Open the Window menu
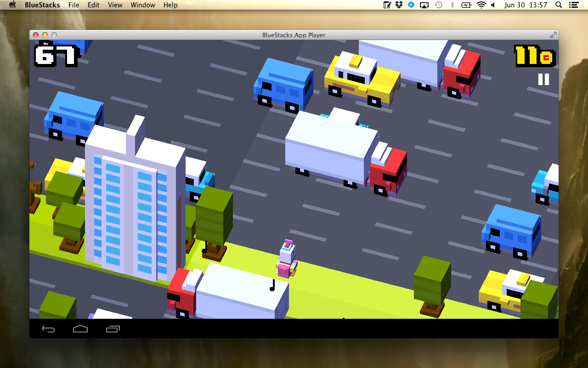This screenshot has height=368, width=588. coord(143,5)
